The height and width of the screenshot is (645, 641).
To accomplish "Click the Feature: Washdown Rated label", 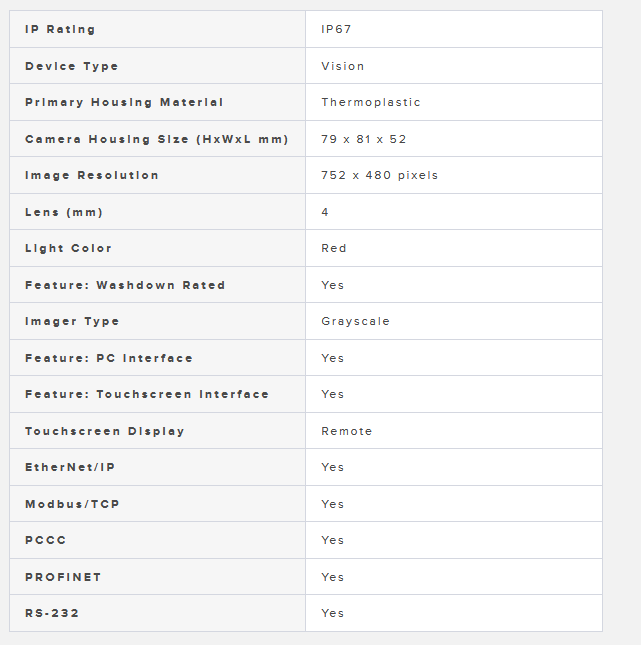I will (x=125, y=285).
